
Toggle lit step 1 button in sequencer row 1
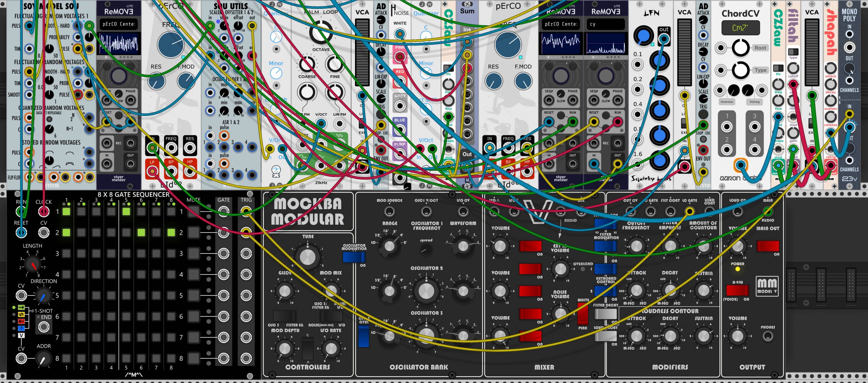pos(66,212)
